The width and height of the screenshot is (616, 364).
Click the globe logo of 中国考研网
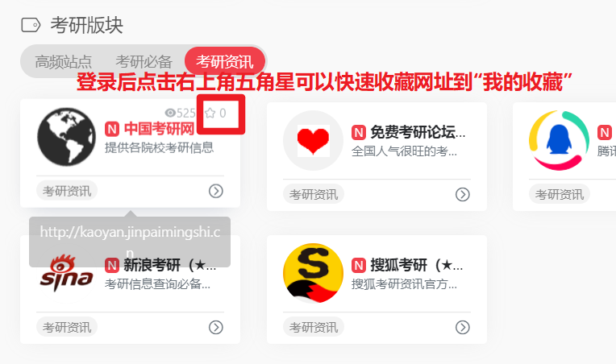pos(66,137)
